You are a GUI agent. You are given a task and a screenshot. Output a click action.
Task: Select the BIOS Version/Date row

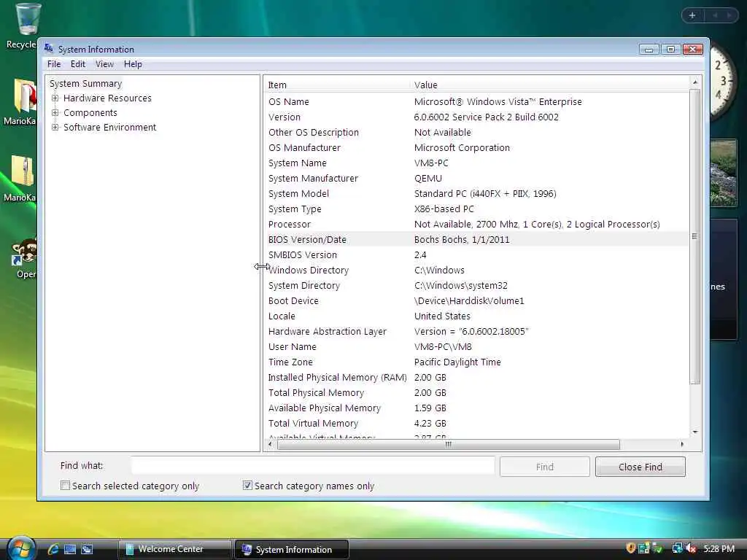(x=476, y=239)
